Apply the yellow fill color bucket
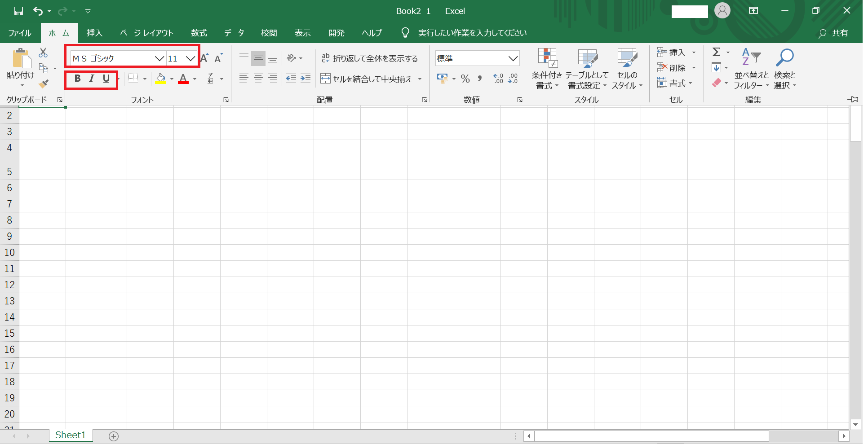The image size is (868, 444). pos(160,79)
